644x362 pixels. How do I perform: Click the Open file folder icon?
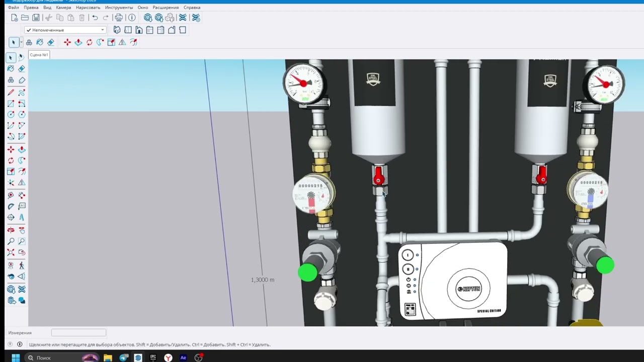[x=25, y=18]
